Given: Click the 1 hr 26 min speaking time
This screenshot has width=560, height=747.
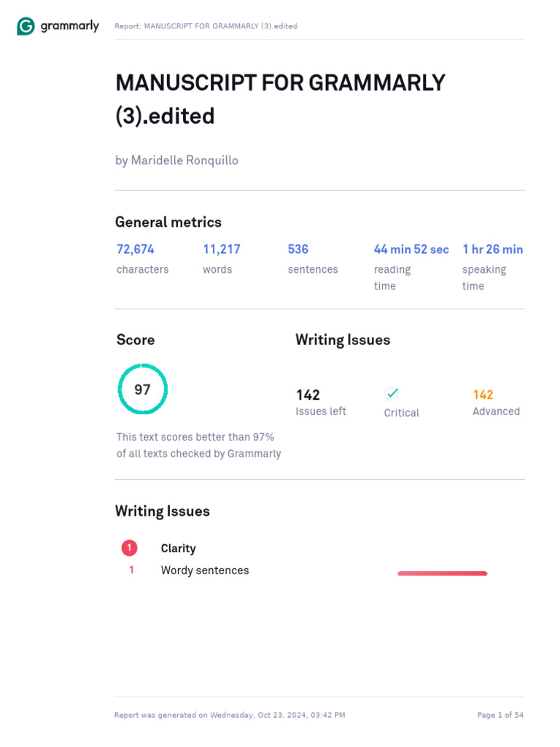Looking at the screenshot, I should (492, 249).
